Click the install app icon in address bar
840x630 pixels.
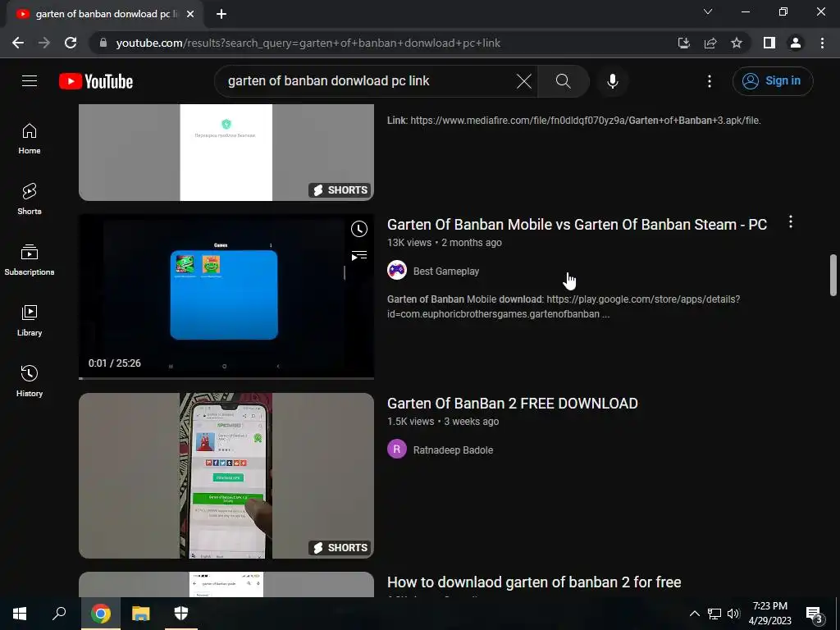click(684, 43)
